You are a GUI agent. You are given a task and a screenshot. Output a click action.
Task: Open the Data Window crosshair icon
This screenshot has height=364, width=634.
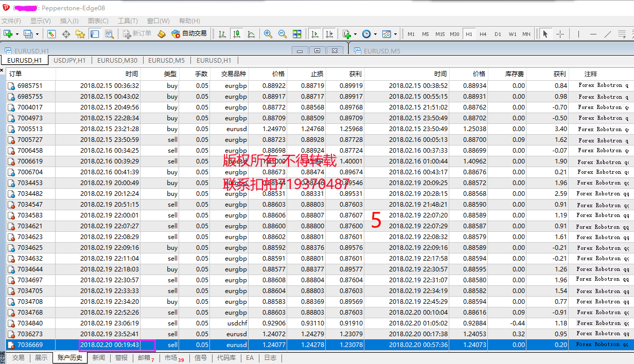pyautogui.click(x=66, y=34)
